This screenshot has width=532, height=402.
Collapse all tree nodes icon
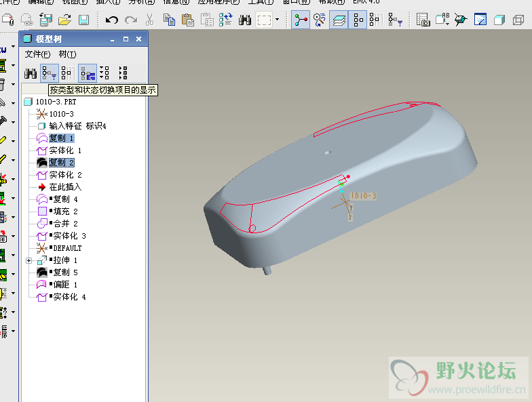(123, 73)
